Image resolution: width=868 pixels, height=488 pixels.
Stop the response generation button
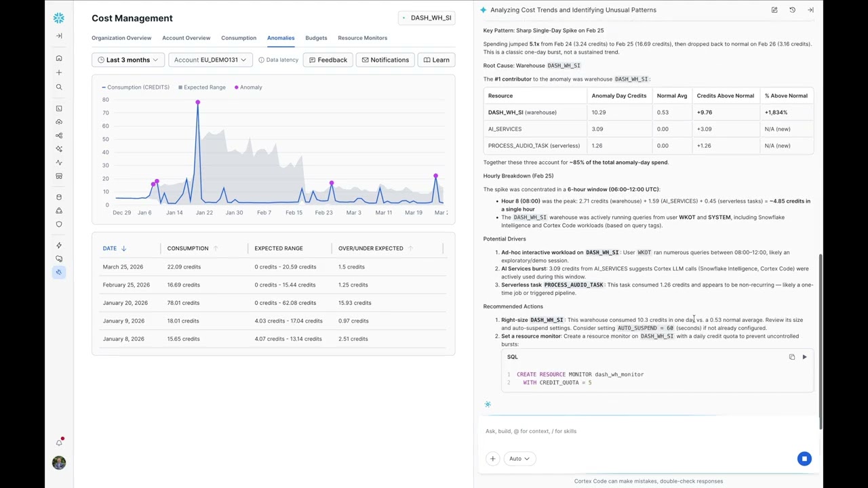pyautogui.click(x=804, y=459)
